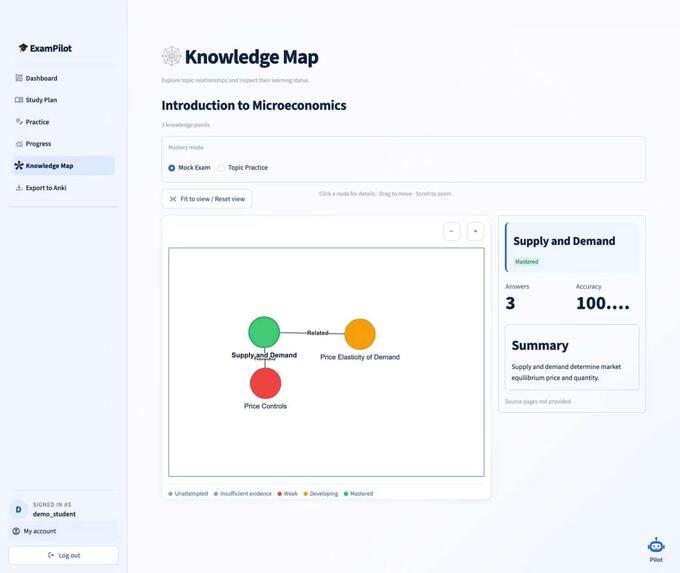The height and width of the screenshot is (573, 680).
Task: Select the green Supply and Demand node
Action: [264, 332]
